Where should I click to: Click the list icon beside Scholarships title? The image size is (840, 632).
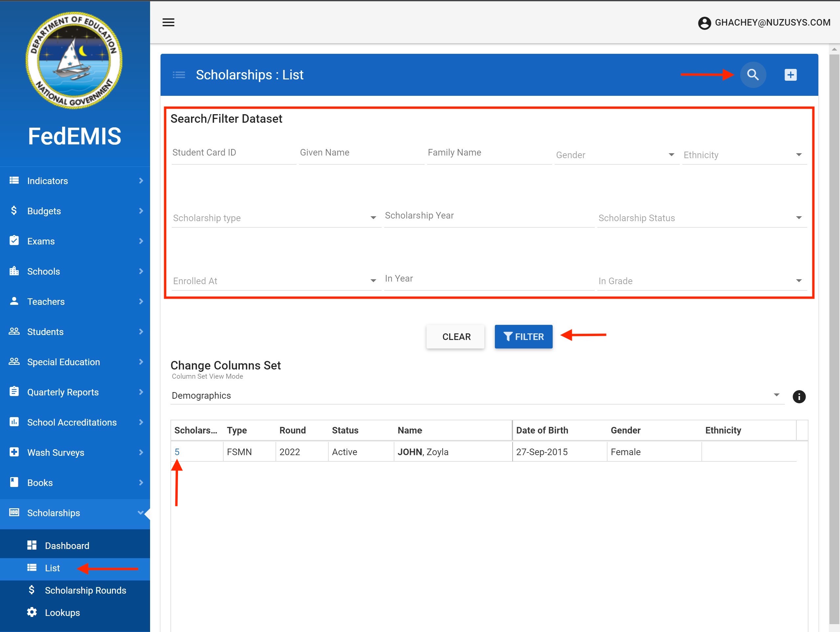tap(179, 75)
